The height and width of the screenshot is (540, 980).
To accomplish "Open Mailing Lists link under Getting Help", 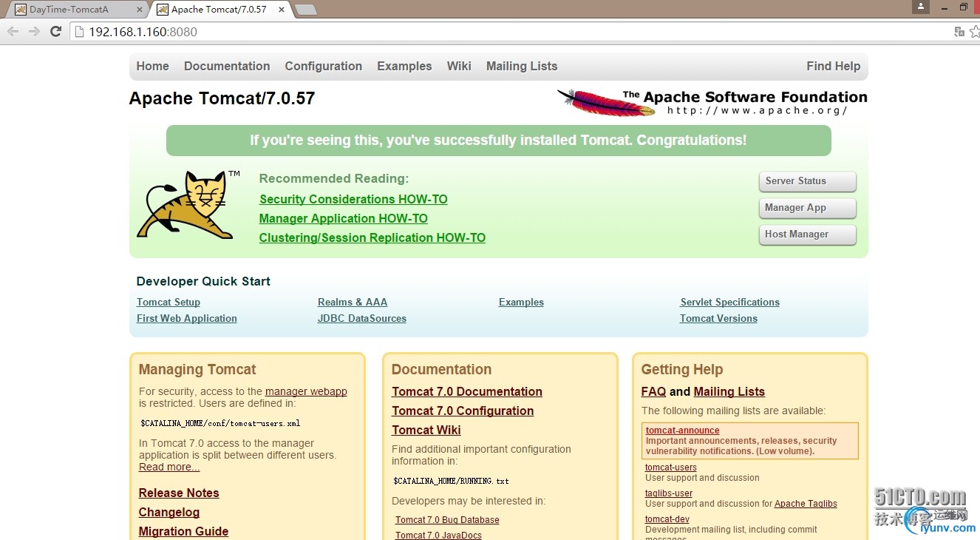I will (x=729, y=391).
